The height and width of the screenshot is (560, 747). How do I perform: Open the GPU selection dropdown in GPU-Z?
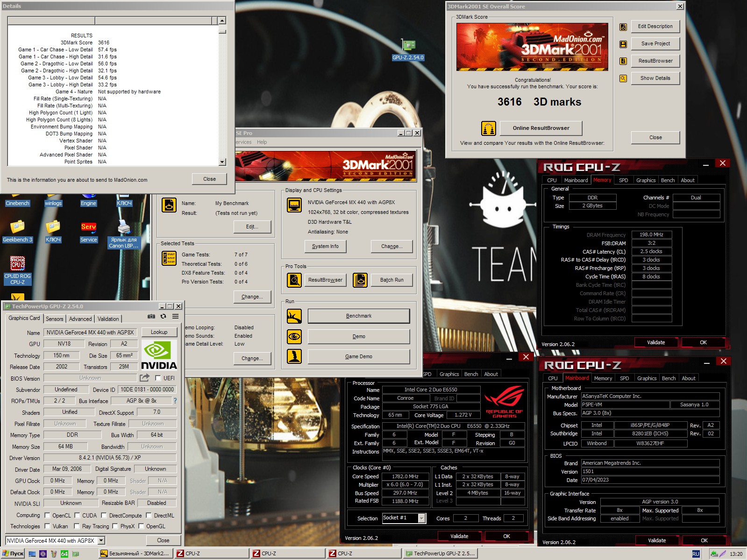[101, 540]
